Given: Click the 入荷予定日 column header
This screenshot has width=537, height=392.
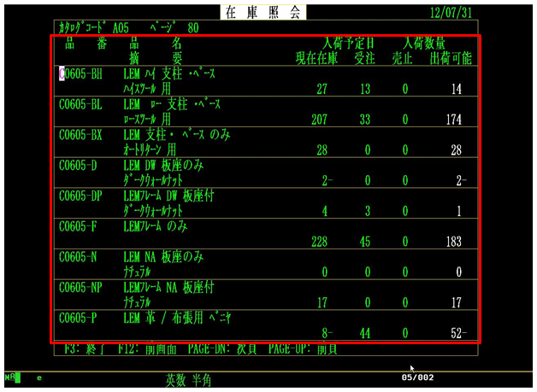Looking at the screenshot, I should coord(348,44).
